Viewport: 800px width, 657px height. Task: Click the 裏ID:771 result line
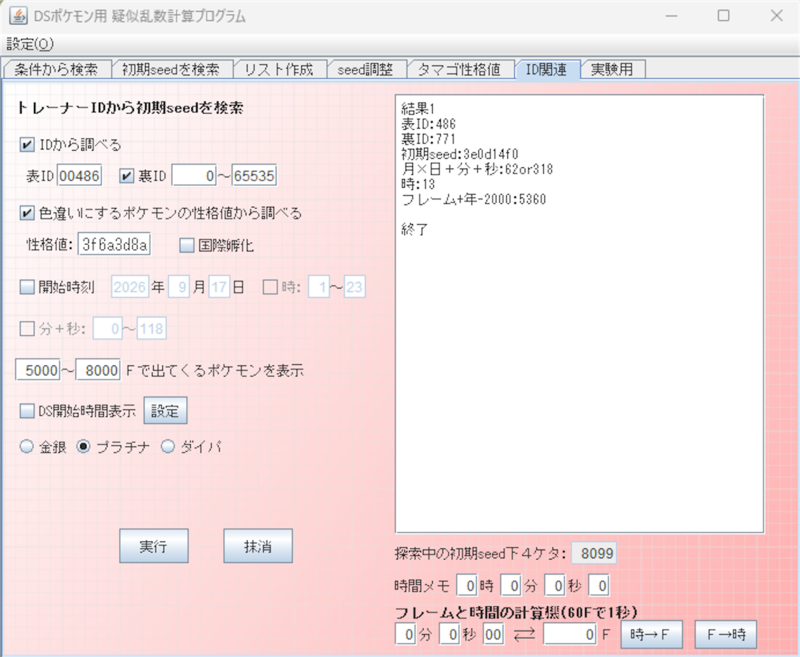pyautogui.click(x=429, y=139)
